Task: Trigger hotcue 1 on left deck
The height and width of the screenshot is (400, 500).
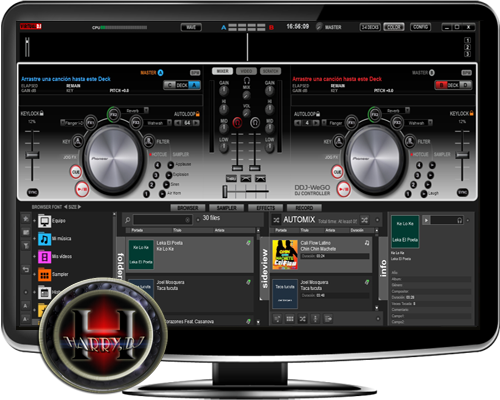Action: (x=146, y=194)
